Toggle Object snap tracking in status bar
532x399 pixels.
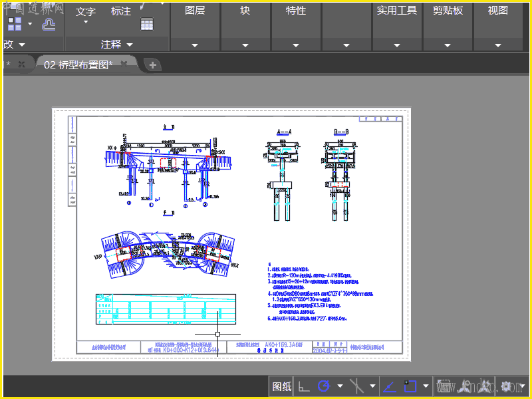[390, 386]
